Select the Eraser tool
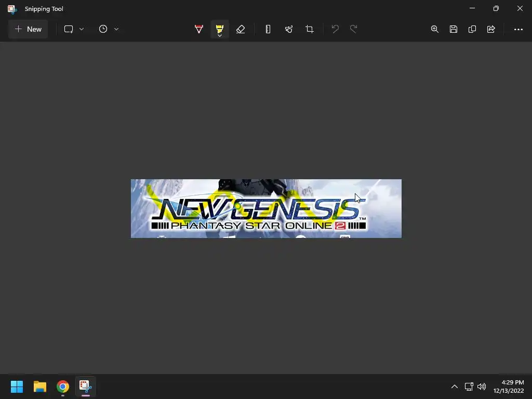 pos(241,29)
